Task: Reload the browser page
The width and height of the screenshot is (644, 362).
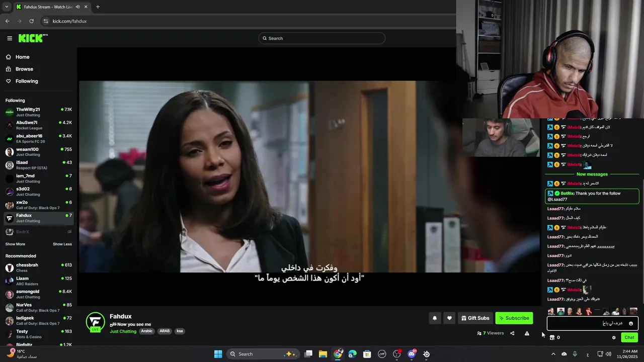Action: (x=31, y=21)
